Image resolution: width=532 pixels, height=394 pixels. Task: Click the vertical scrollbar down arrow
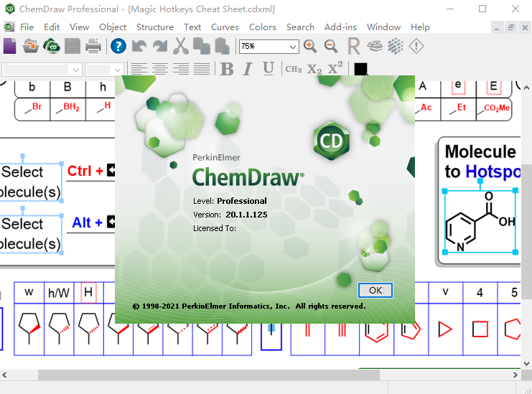[x=526, y=363]
